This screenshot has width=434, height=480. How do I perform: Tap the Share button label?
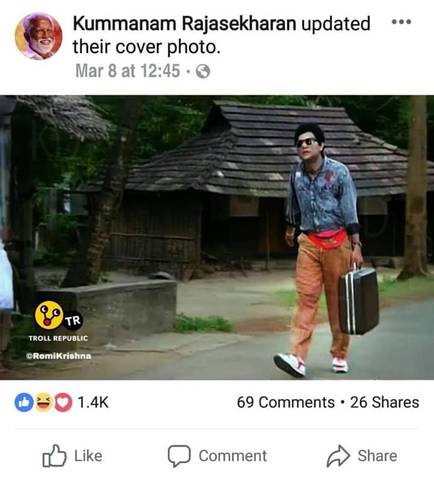click(377, 456)
